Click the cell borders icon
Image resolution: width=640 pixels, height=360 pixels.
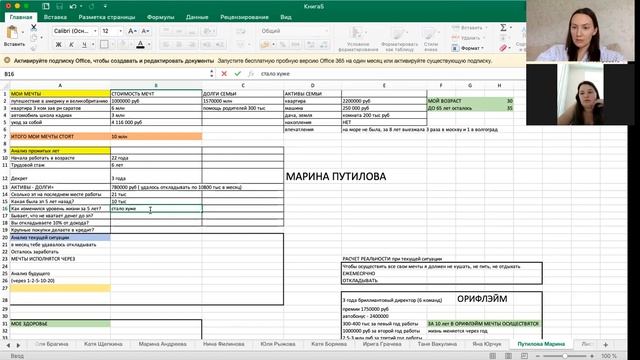tap(104, 44)
